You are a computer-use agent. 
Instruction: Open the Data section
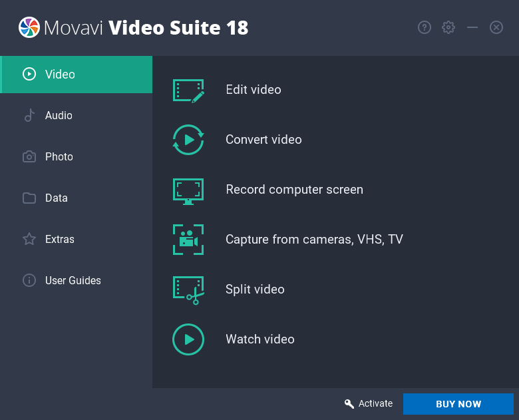76,198
